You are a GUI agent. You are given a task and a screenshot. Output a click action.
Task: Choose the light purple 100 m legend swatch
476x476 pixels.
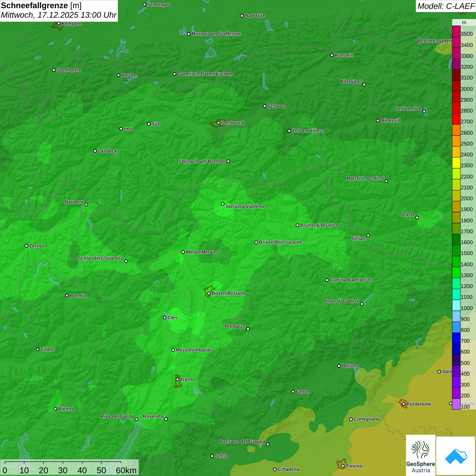coord(456,404)
